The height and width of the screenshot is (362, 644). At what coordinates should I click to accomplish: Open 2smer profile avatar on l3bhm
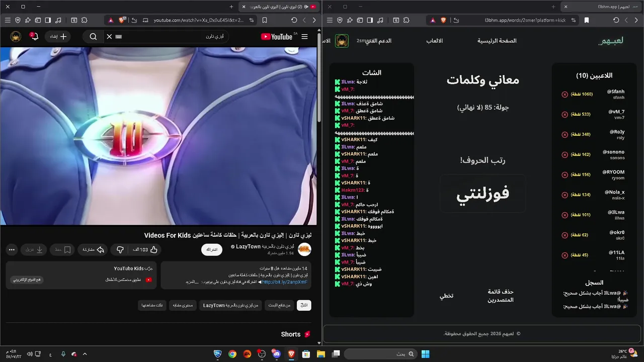342,41
